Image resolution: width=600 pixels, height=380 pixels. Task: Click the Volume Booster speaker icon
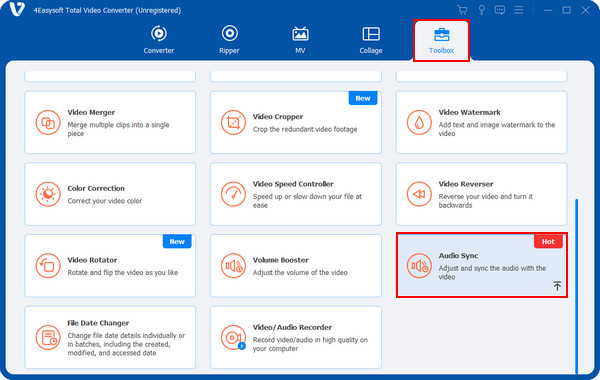click(x=233, y=266)
